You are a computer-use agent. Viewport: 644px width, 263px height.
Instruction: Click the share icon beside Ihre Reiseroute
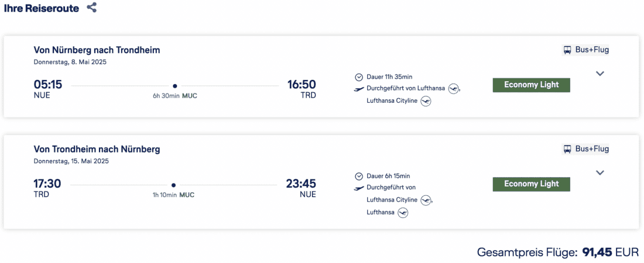[91, 8]
